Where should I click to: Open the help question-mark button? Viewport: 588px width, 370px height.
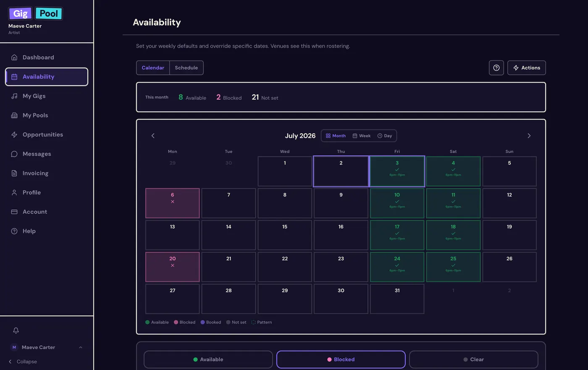(x=496, y=68)
